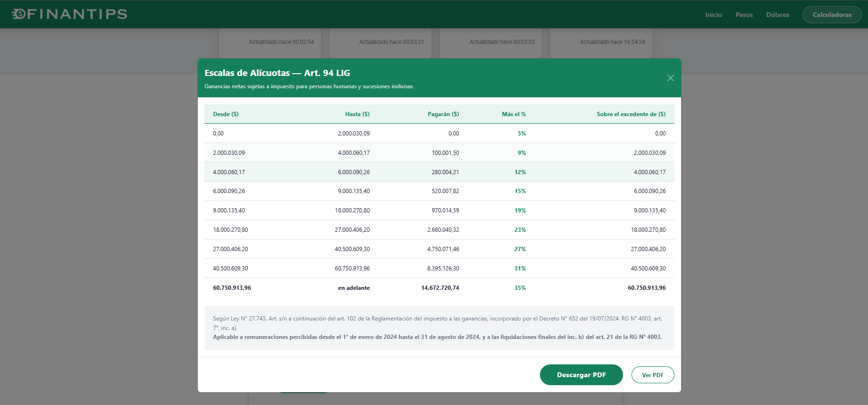Select the 19% rate cell

(x=520, y=211)
